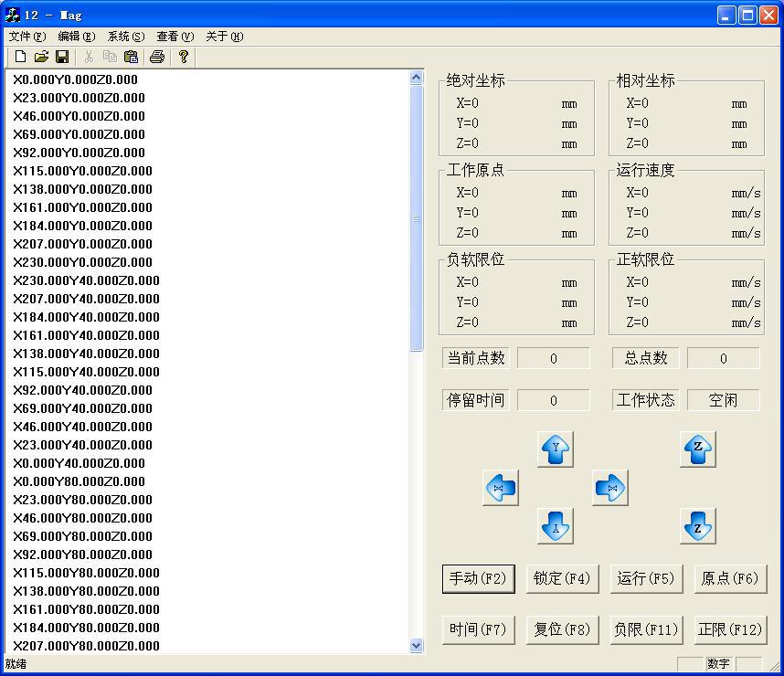This screenshot has height=676, width=784.
Task: Print with the printer toolbar icon
Action: [x=156, y=57]
